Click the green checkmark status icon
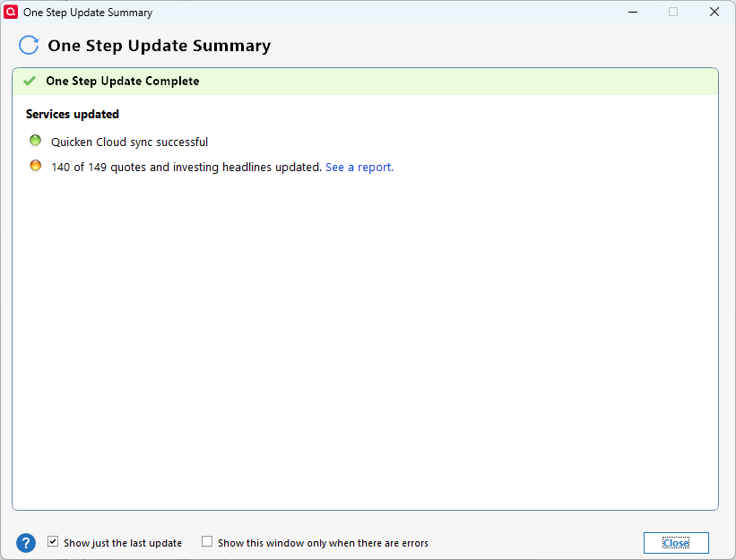 [30, 81]
